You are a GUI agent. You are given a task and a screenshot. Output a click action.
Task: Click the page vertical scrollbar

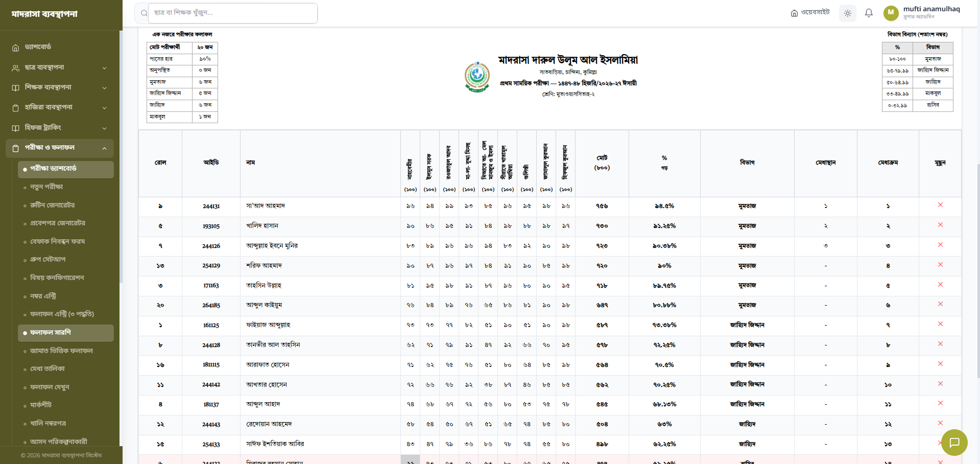point(978,271)
